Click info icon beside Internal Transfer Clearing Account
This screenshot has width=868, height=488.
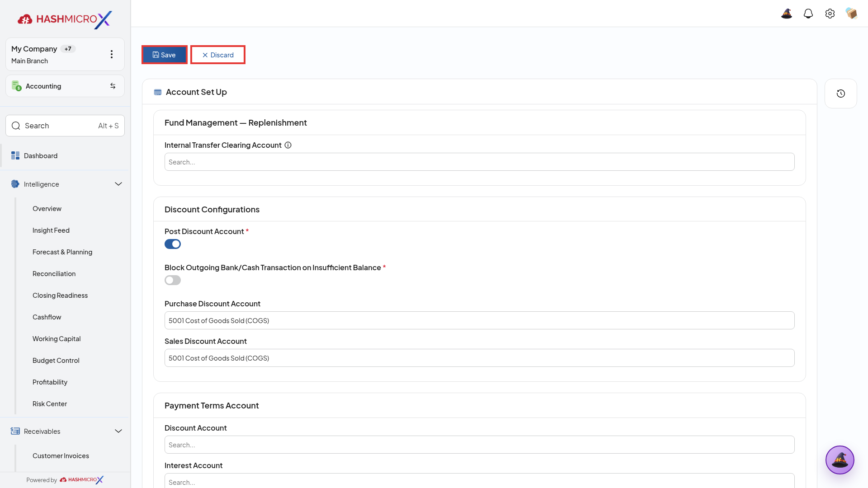tap(288, 145)
